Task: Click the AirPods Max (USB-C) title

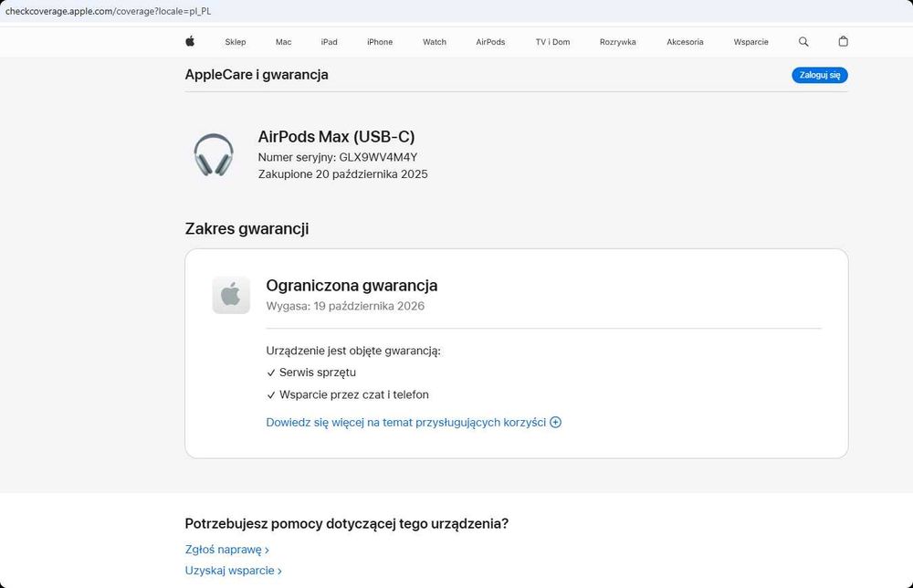Action: [x=337, y=137]
